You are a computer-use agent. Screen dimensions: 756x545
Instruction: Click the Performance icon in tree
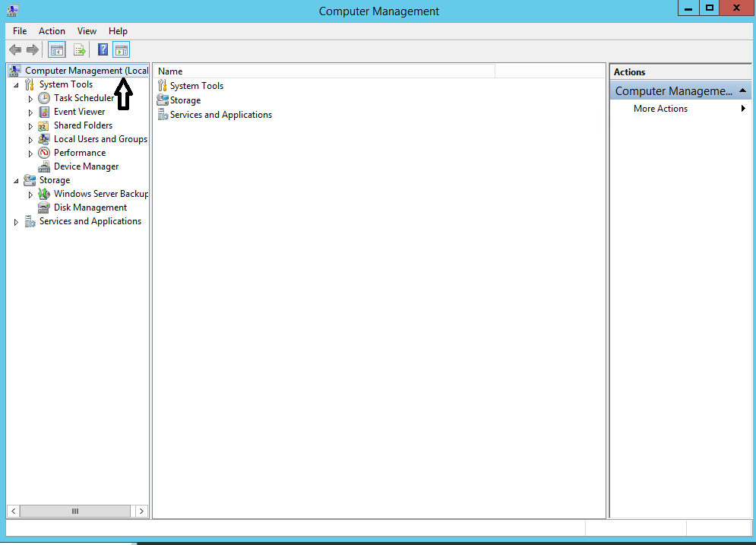tap(44, 153)
